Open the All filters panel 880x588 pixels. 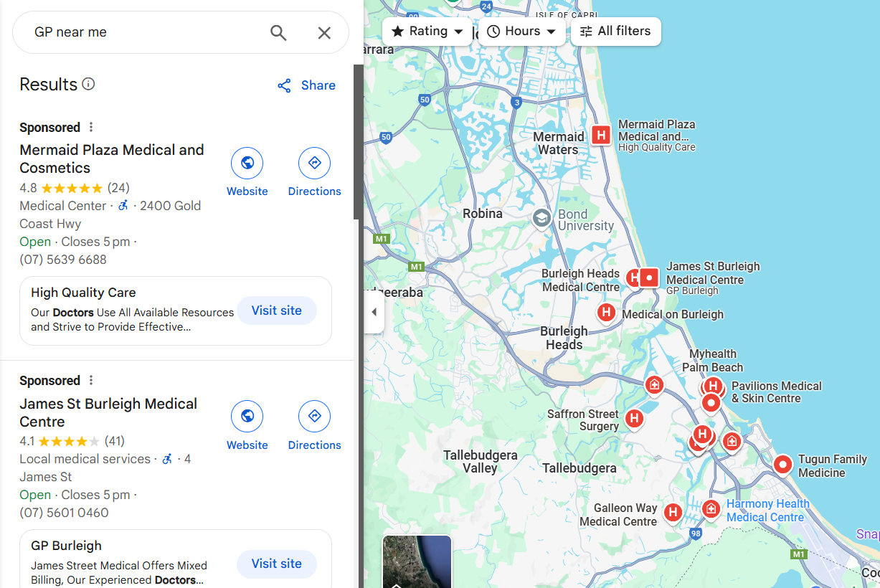click(x=615, y=32)
